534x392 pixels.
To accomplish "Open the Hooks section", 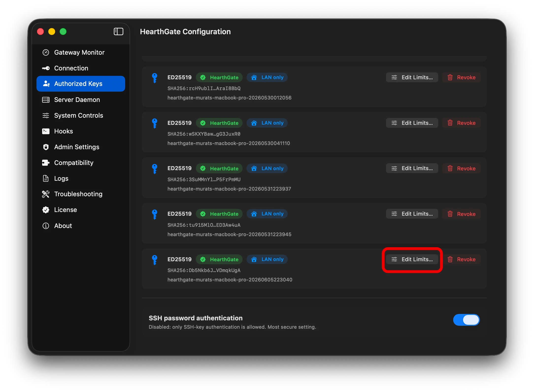I will [81, 131].
